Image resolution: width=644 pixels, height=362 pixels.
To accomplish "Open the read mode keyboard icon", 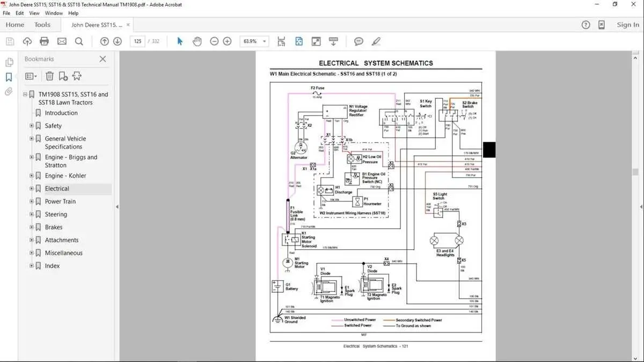I will 333,41.
